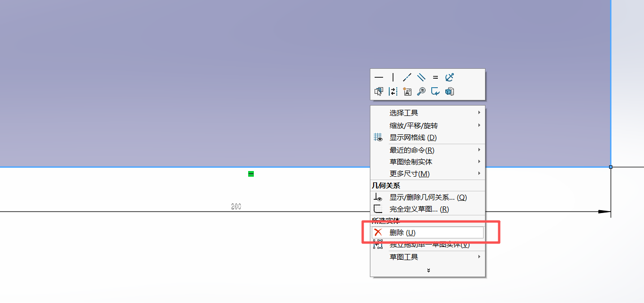Viewport: 644px width, 303px height.
Task: Choose 删除 (U) from the context menu
Action: (x=402, y=233)
